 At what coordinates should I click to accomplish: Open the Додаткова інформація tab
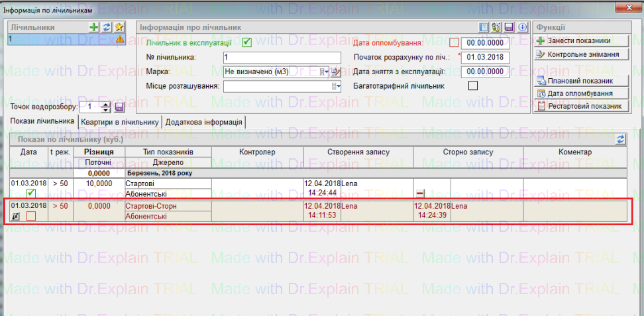203,122
